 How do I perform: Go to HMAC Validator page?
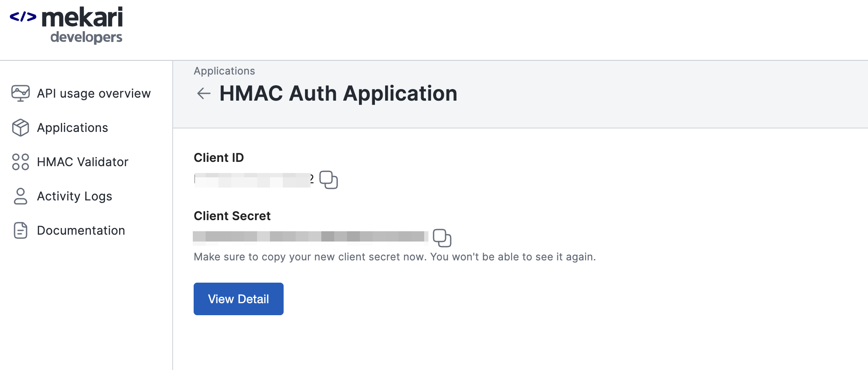click(x=83, y=162)
